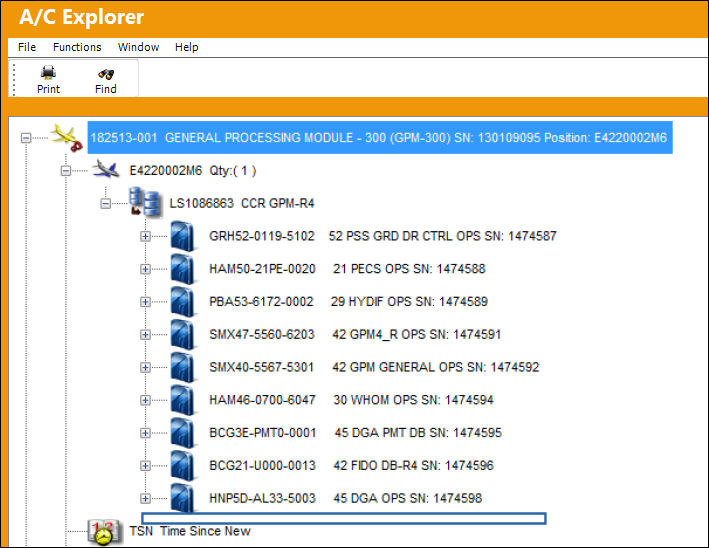Click the blue module icon for GRH52-0119-5102
709x548 pixels.
183,236
